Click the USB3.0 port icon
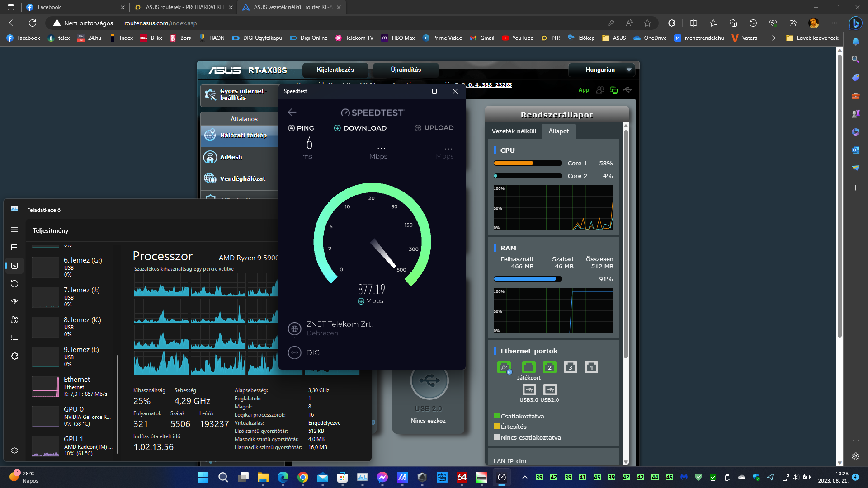Image resolution: width=868 pixels, height=488 pixels. point(529,389)
